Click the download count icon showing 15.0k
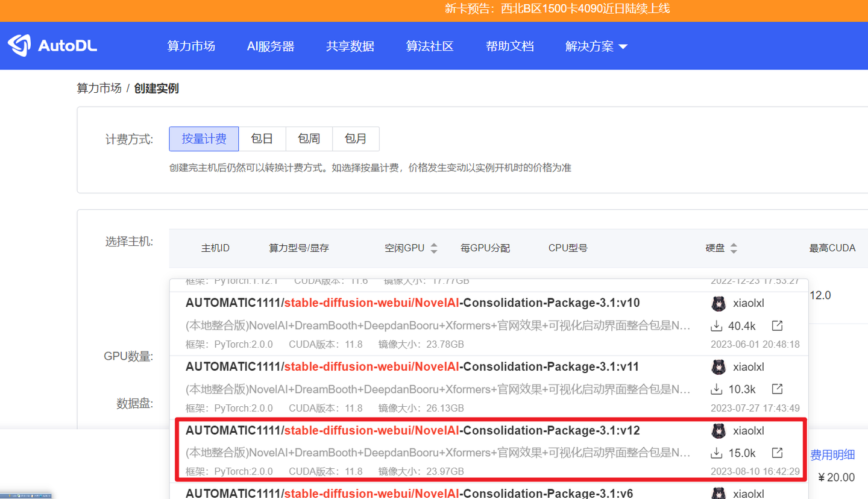 [x=717, y=453]
